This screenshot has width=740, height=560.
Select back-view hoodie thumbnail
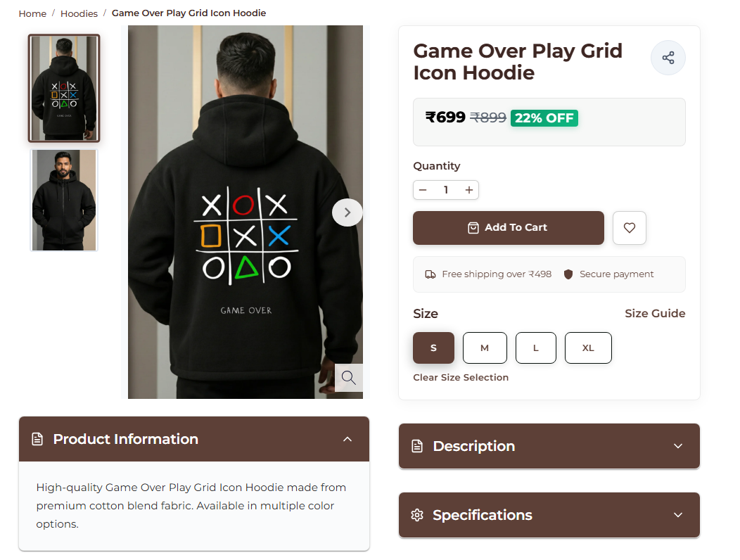click(x=64, y=88)
